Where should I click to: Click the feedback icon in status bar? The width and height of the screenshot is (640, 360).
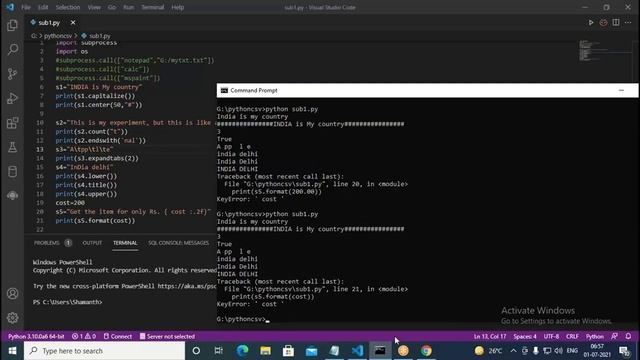click(614, 336)
